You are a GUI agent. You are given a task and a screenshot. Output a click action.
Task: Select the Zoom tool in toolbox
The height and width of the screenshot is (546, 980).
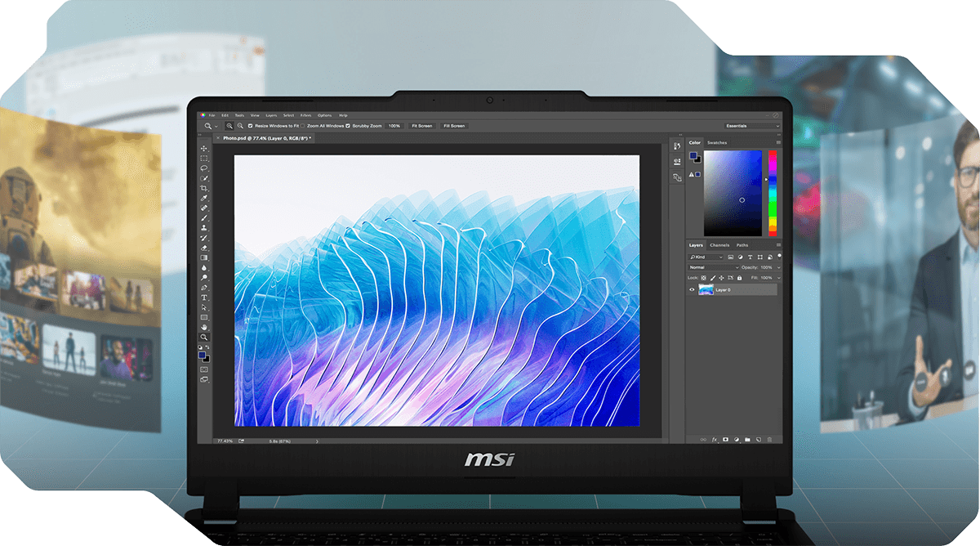click(x=204, y=337)
